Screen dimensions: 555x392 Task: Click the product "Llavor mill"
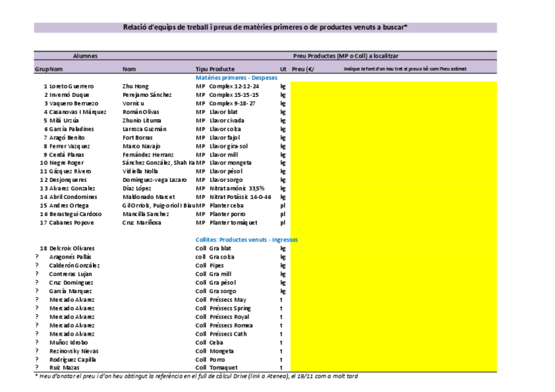[x=223, y=154]
